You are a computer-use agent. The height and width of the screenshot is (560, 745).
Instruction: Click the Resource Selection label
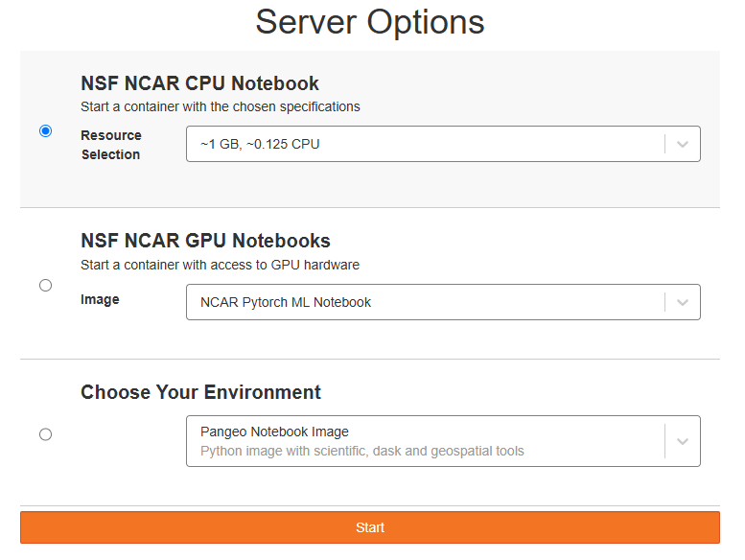pos(111,145)
